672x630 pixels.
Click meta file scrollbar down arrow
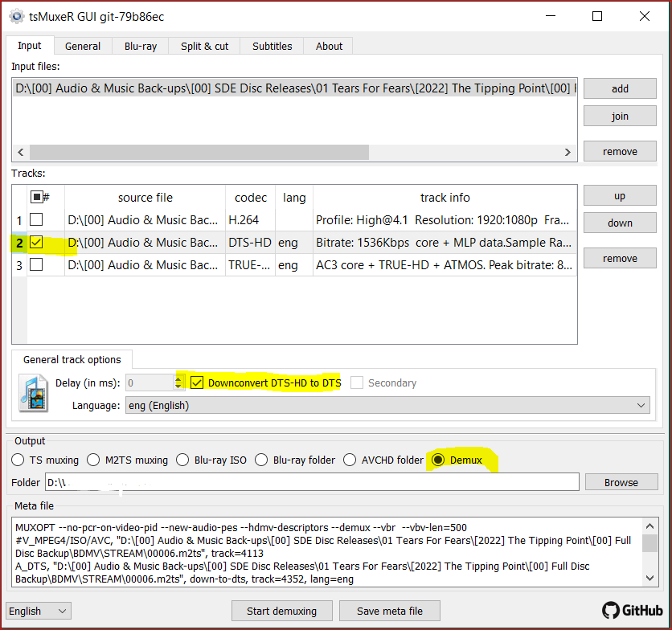coord(649,578)
